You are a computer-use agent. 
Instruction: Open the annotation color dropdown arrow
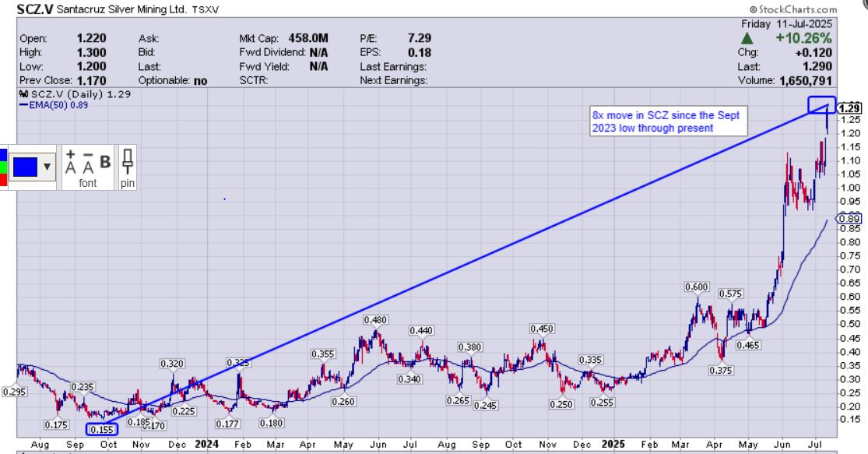tap(47, 167)
